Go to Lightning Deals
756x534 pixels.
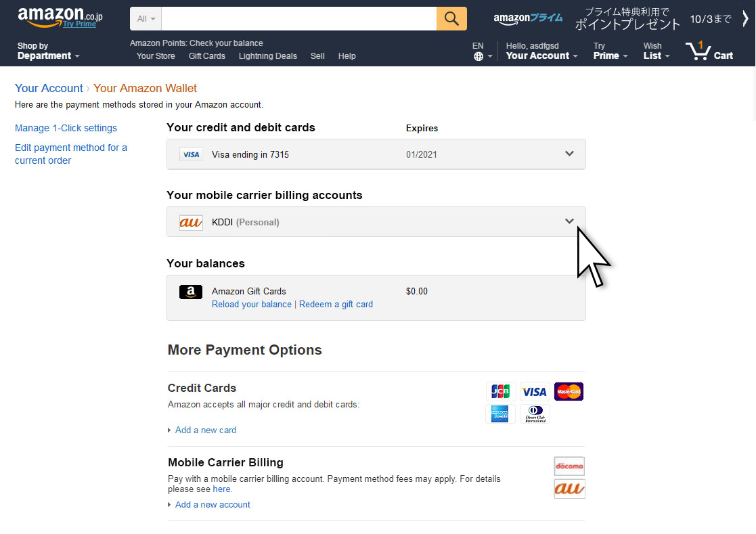tap(267, 56)
